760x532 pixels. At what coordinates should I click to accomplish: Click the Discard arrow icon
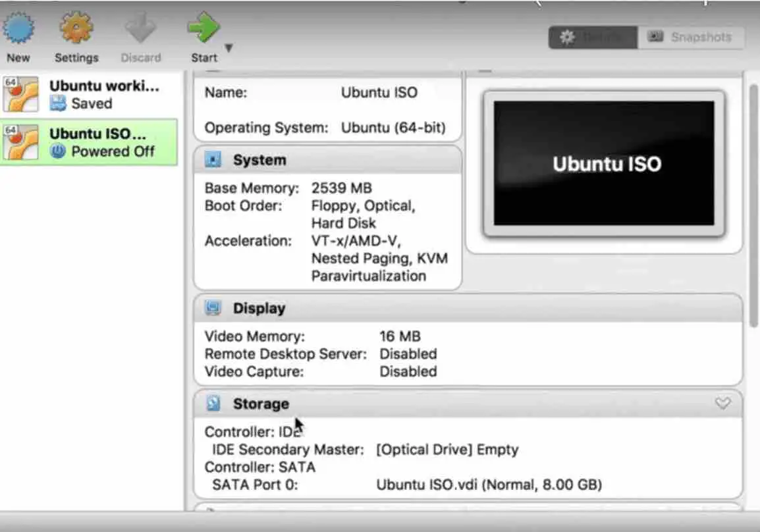(140, 28)
